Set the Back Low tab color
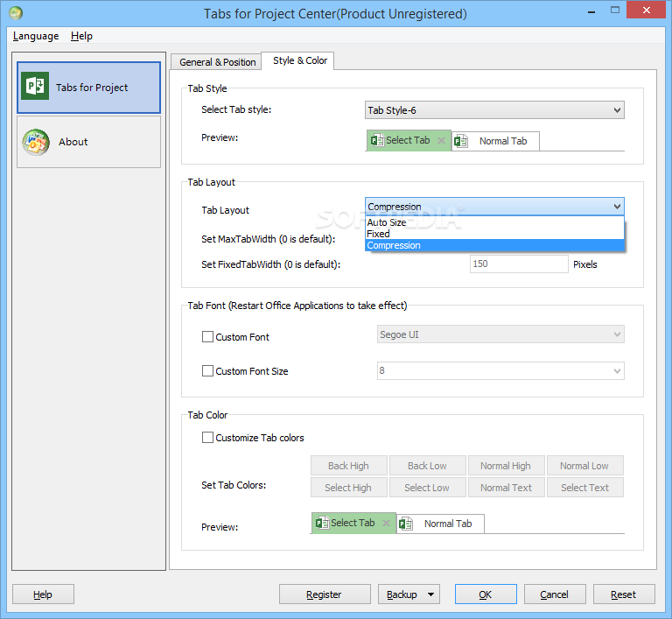Viewport: 672px width, 619px height. point(427,466)
